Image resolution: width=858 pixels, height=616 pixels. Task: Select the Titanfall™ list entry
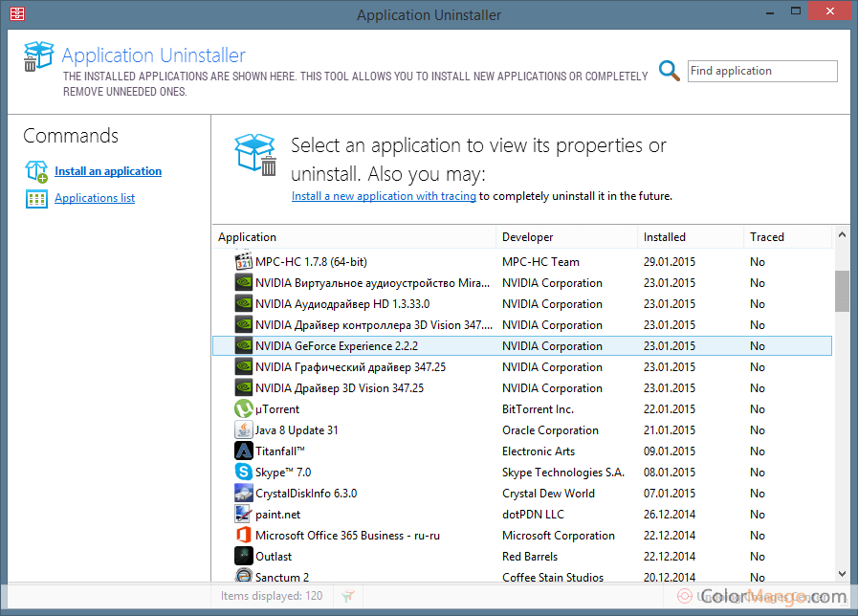coord(522,451)
